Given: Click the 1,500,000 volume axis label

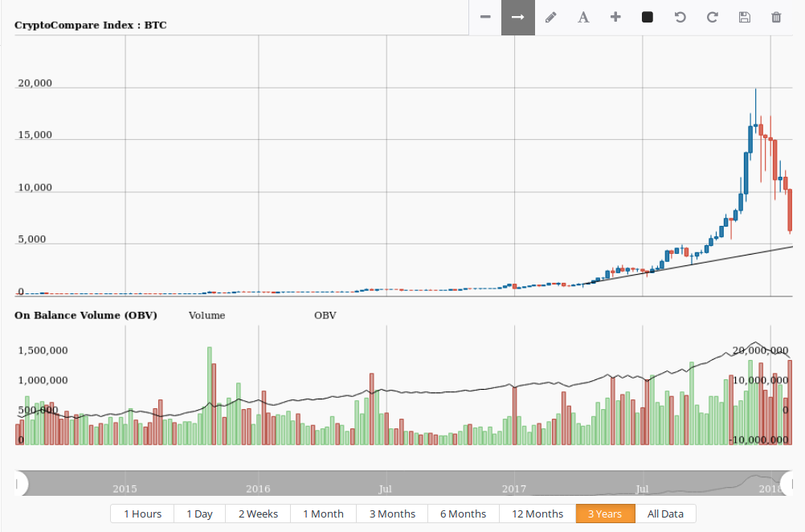Looking at the screenshot, I should point(43,350).
